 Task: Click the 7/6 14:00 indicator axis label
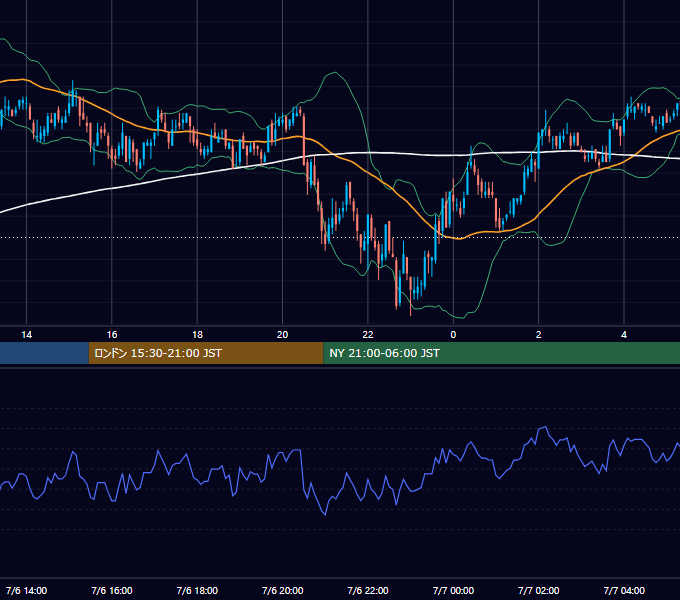[26, 590]
